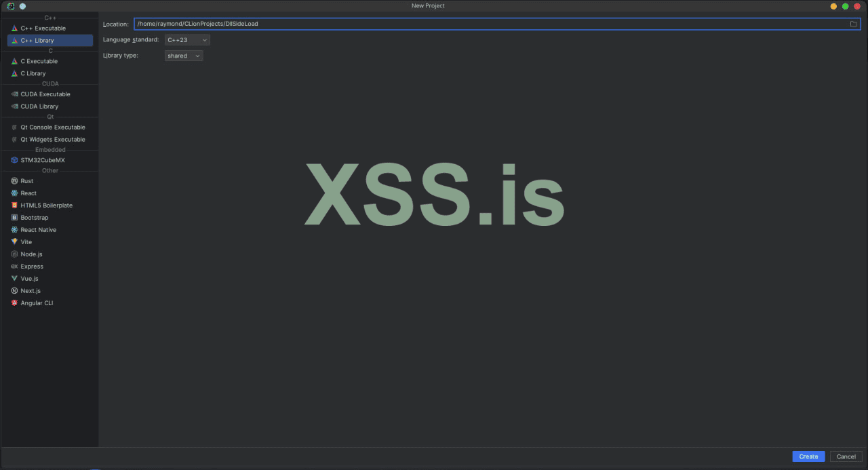This screenshot has height=470, width=868.
Task: Click the "STM32CubeMX" list text
Action: 43,161
